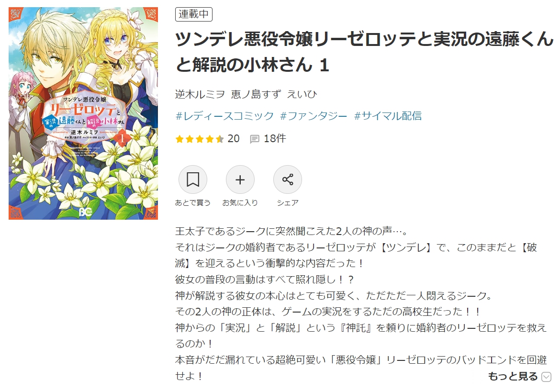Viewport: 560px width, 392px height.
Task: Click the あとで買う label
Action: 193,203
